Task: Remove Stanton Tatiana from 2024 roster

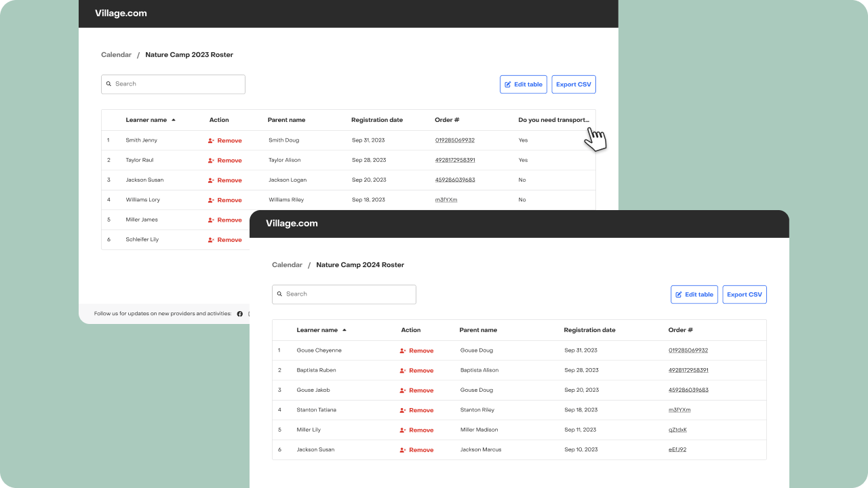Action: pos(416,410)
